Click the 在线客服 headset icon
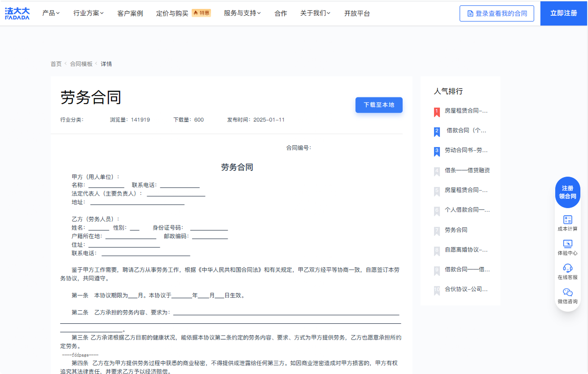Viewport: 588px width, 374px height. coord(568,268)
